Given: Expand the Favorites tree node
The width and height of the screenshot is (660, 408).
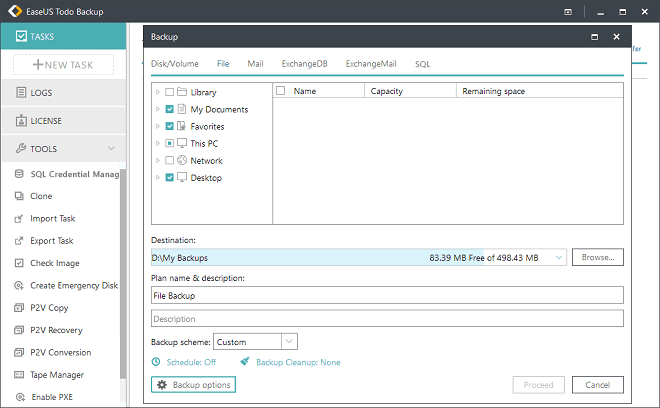Looking at the screenshot, I should click(157, 126).
